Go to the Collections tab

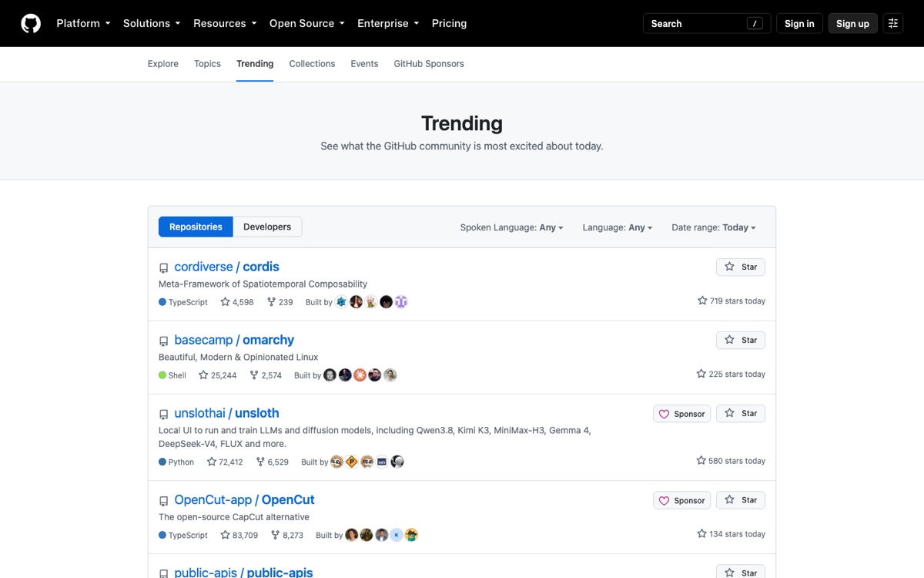[312, 64]
